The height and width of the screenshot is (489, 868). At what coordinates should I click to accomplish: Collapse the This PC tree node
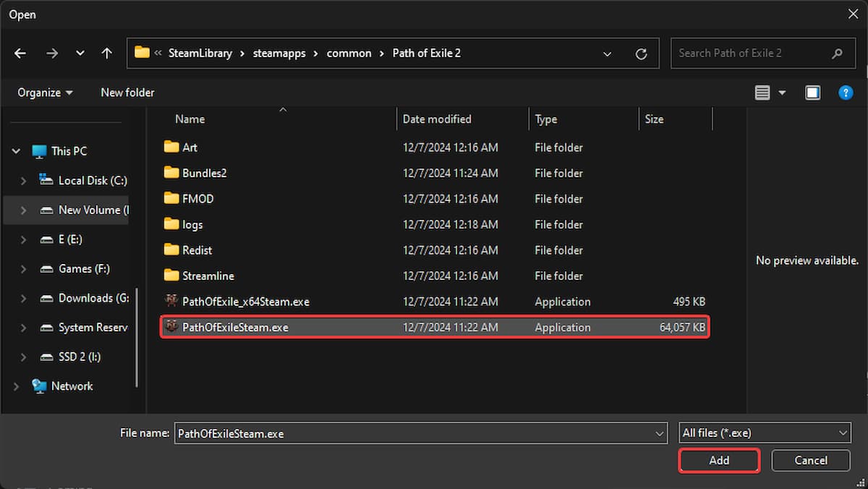click(x=16, y=151)
